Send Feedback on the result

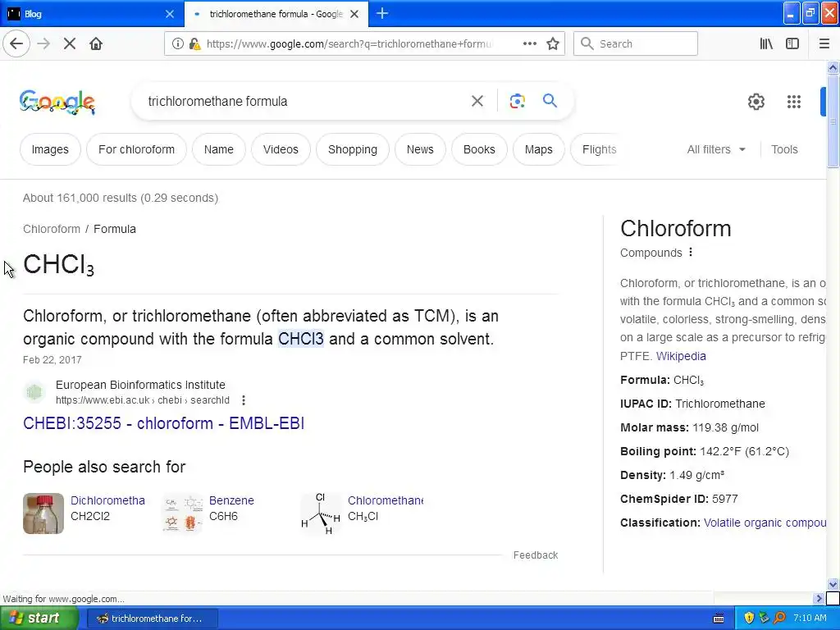(x=535, y=555)
